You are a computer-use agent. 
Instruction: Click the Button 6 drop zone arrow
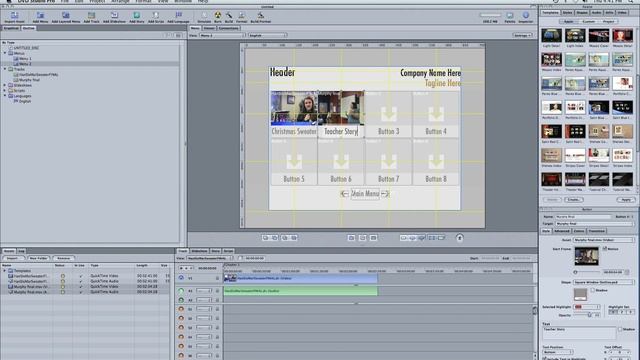pos(341,162)
